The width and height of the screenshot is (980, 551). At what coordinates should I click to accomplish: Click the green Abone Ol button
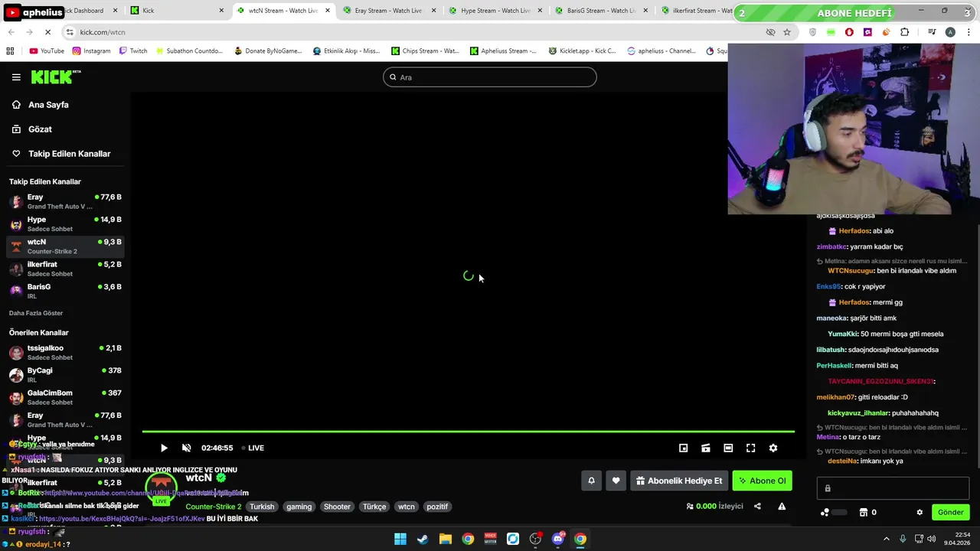point(762,481)
